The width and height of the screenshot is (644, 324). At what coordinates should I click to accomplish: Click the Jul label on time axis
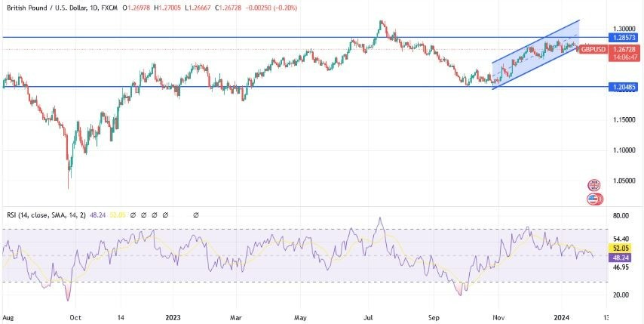click(368, 318)
